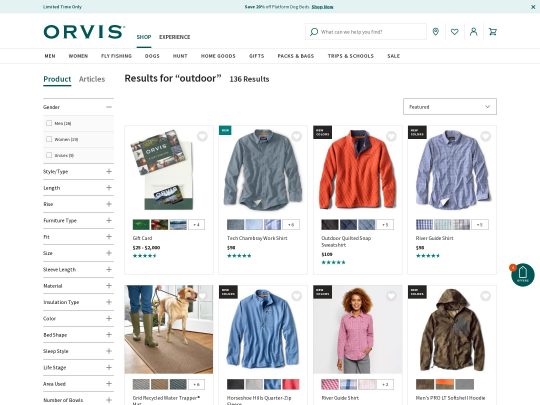Expand the Insulation Type filter

(x=109, y=302)
